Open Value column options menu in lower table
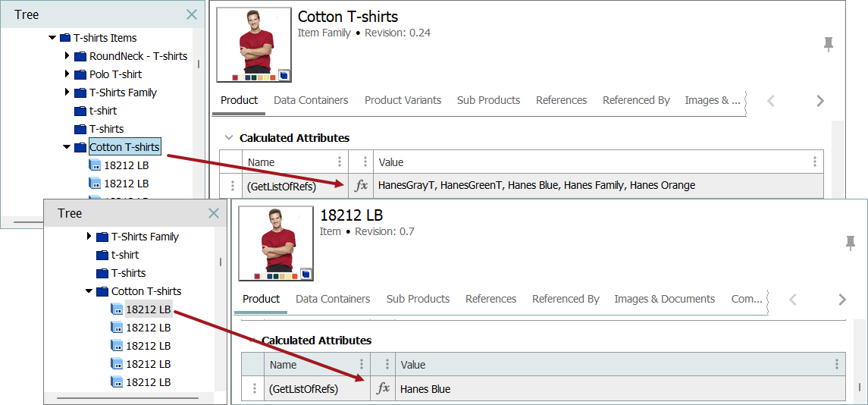This screenshot has width=868, height=405. (836, 365)
